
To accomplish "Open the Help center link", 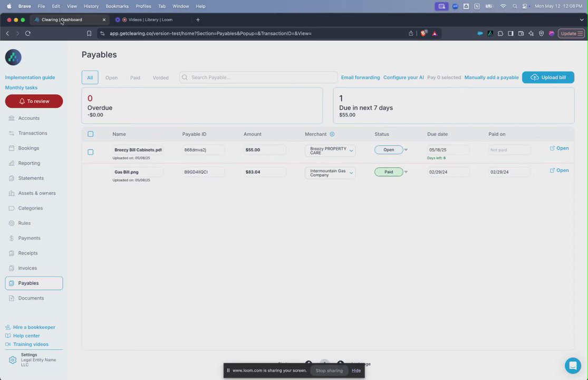I will [26, 336].
